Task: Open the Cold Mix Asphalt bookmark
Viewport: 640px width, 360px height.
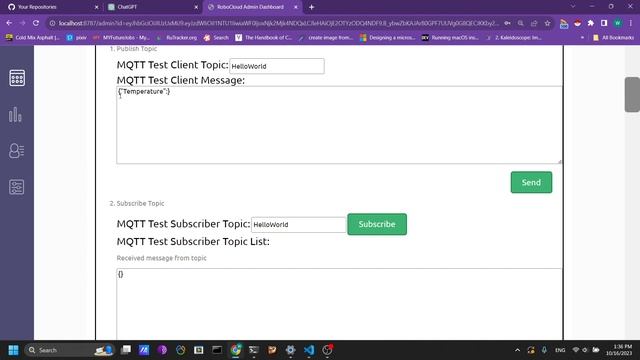Action: pyautogui.click(x=33, y=38)
